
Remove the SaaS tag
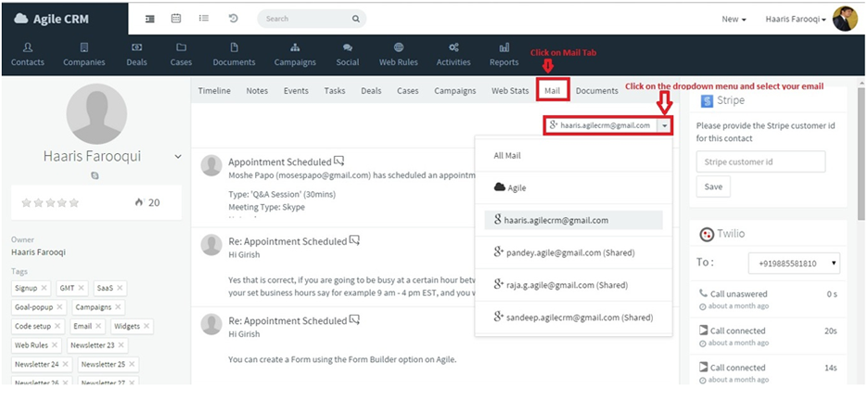point(119,288)
